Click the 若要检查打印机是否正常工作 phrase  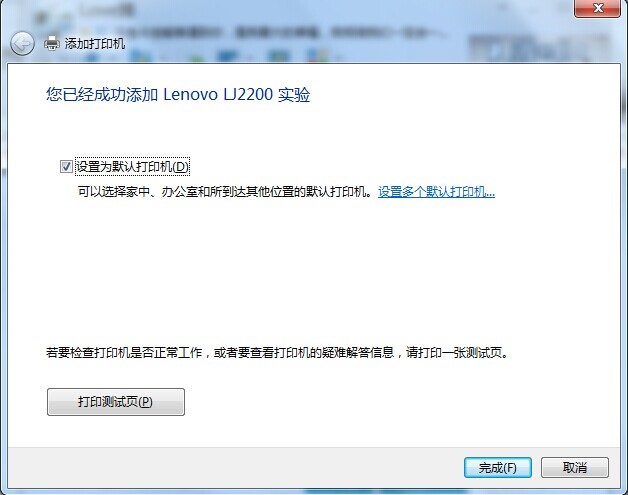[x=124, y=353]
